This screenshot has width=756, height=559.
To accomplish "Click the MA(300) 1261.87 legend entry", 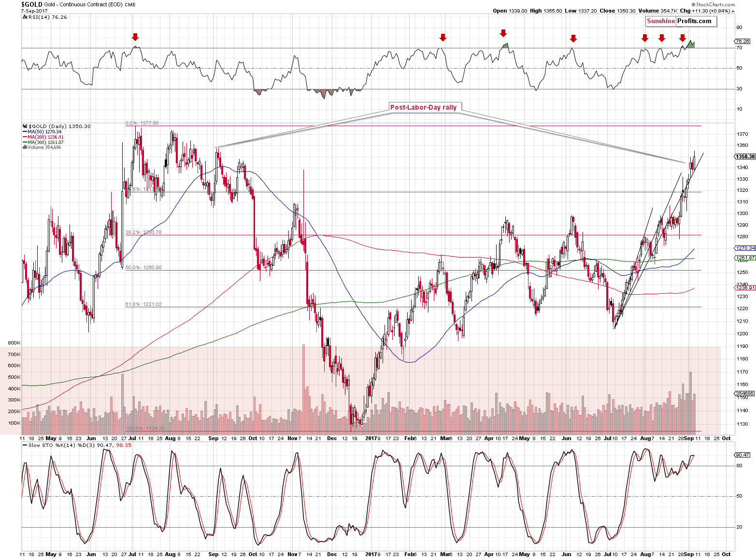I will click(43, 142).
